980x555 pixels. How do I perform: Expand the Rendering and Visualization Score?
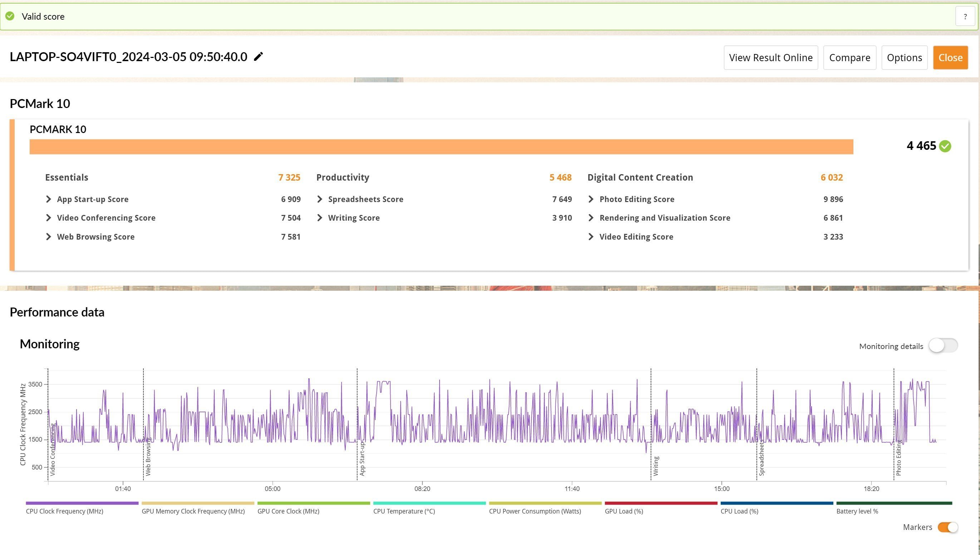592,218
